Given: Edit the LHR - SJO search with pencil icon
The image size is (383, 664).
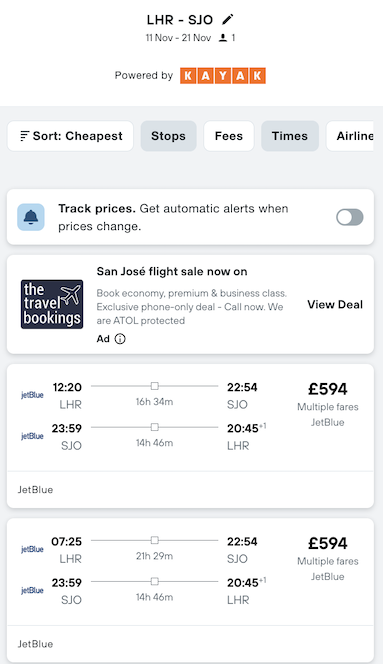Looking at the screenshot, I should pyautogui.click(x=228, y=19).
